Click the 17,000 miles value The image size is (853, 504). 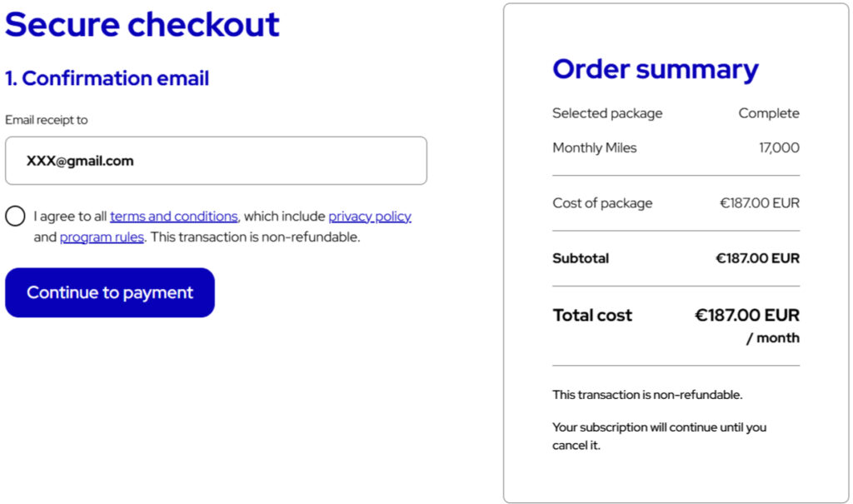point(778,148)
